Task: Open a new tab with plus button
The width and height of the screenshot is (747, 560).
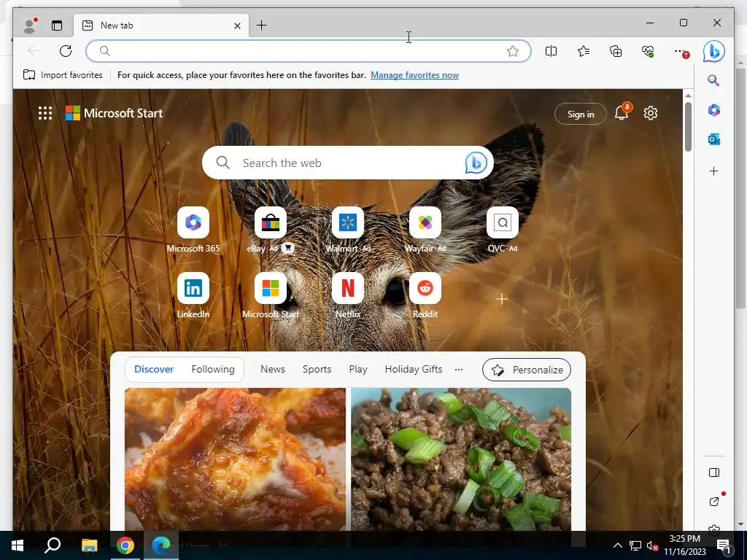Action: (262, 26)
